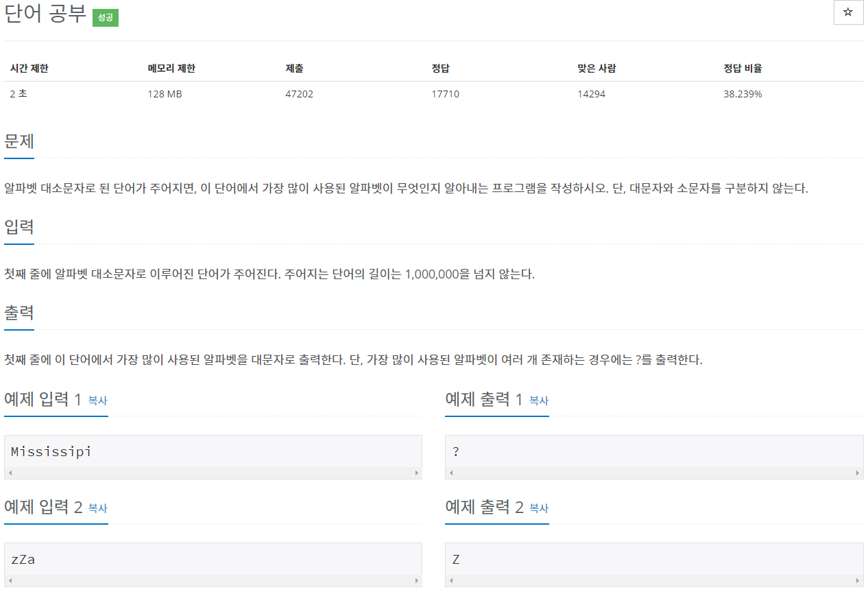
Task: Click the green 성공 badge
Action: click(106, 19)
